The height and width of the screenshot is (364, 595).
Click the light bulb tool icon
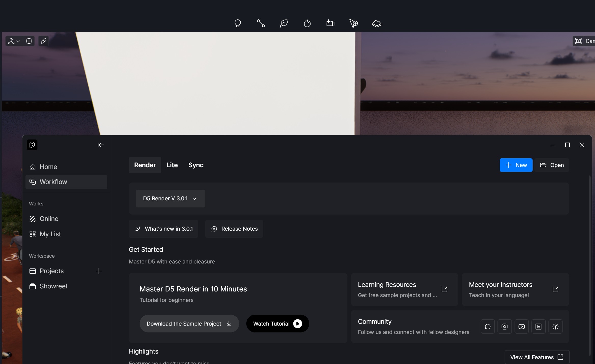(237, 23)
